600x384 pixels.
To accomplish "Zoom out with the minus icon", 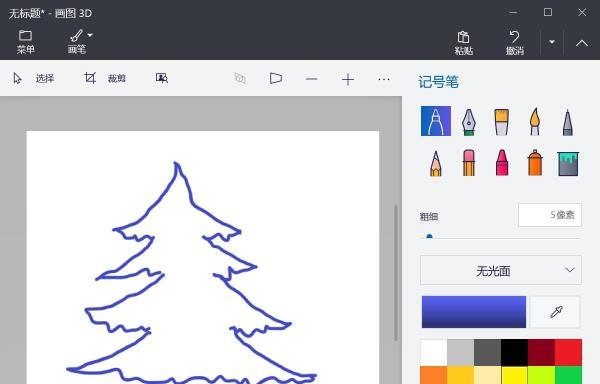I will tap(312, 79).
